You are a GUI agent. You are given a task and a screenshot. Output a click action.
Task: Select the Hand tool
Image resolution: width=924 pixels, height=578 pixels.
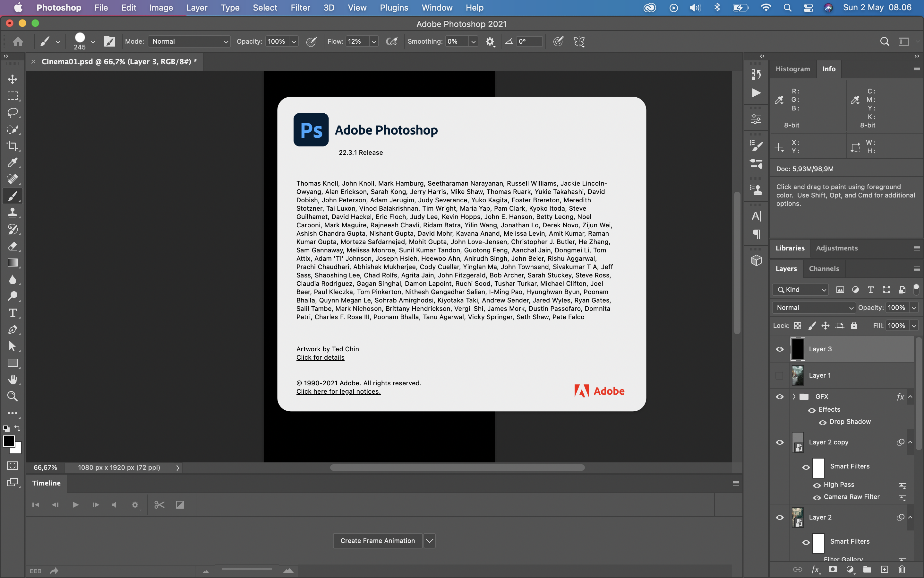13,380
